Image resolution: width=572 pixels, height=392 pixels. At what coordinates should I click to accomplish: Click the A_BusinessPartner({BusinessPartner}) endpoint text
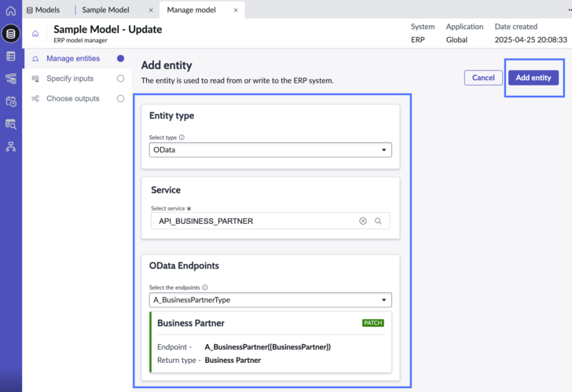(x=268, y=346)
